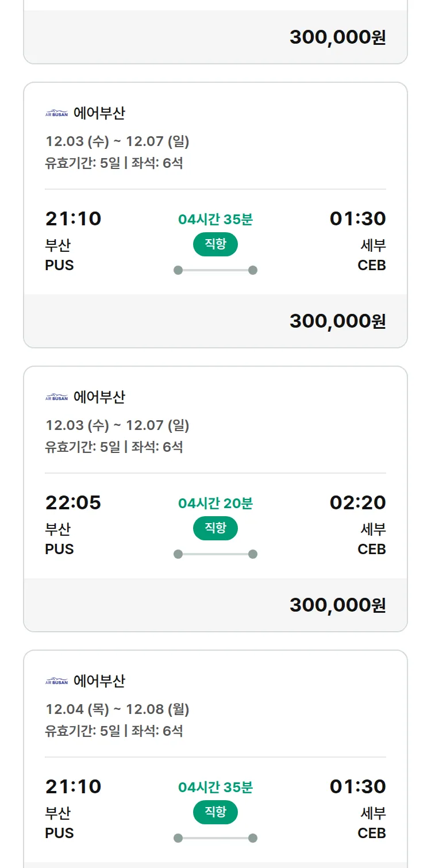The width and height of the screenshot is (431, 868).
Task: Click the 02:20 arrival time
Action: (x=357, y=503)
